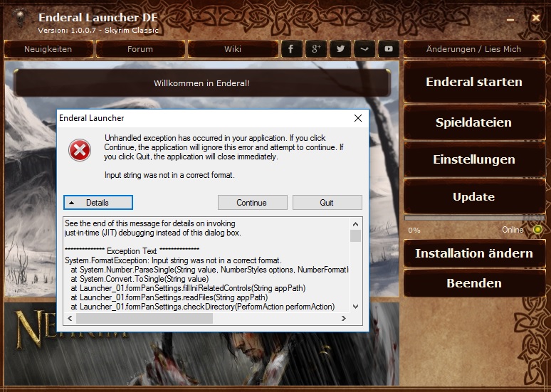Click the green Online status indicator
The height and width of the screenshot is (392, 551).
(537, 230)
